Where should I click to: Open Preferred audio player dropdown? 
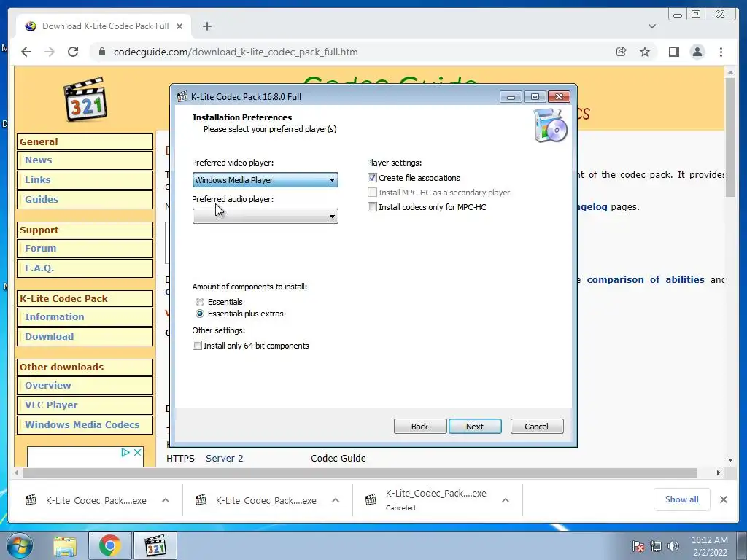coord(265,217)
